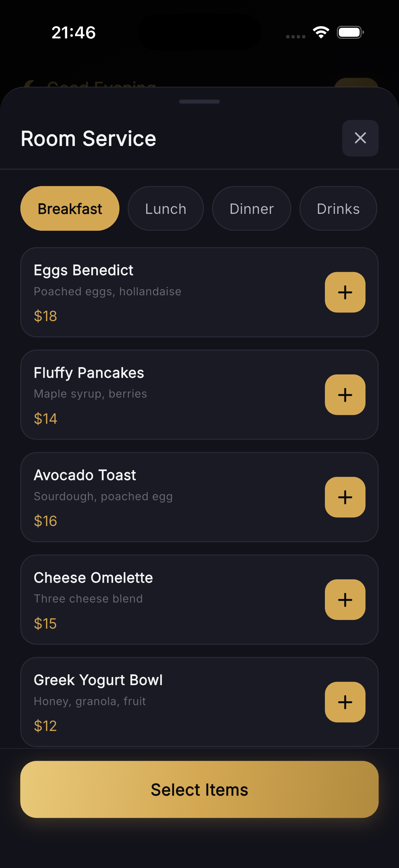Viewport: 399px width, 868px height.
Task: Add Greek Yogurt Bowl with plus icon
Action: [345, 702]
